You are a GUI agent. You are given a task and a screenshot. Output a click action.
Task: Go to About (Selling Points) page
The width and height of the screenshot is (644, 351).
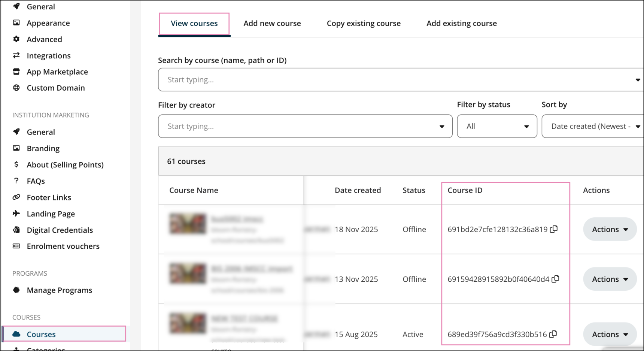click(65, 165)
